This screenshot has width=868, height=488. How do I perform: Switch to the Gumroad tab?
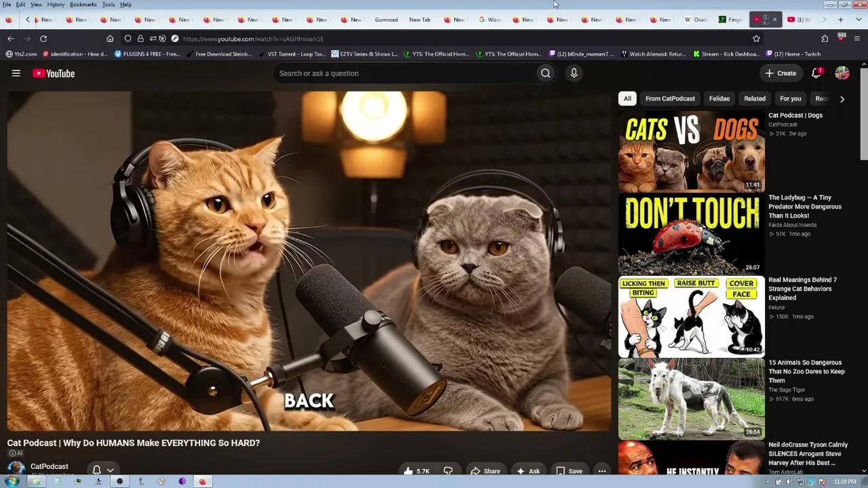387,20
